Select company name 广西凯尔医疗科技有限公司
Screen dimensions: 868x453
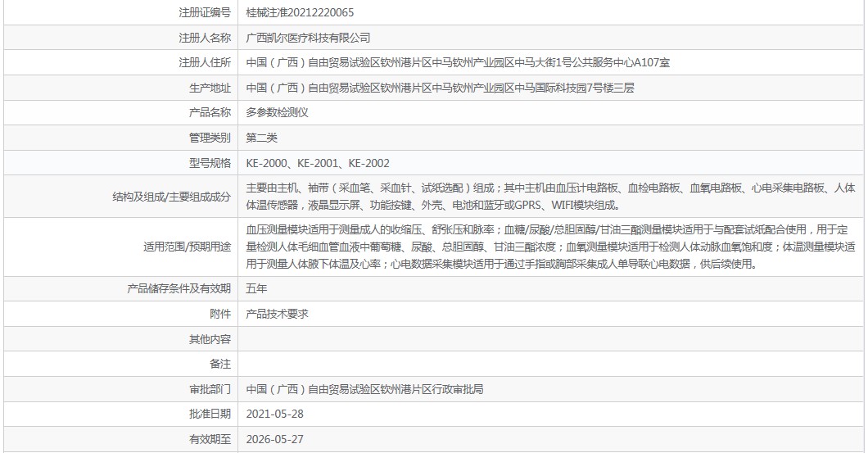pyautogui.click(x=309, y=38)
